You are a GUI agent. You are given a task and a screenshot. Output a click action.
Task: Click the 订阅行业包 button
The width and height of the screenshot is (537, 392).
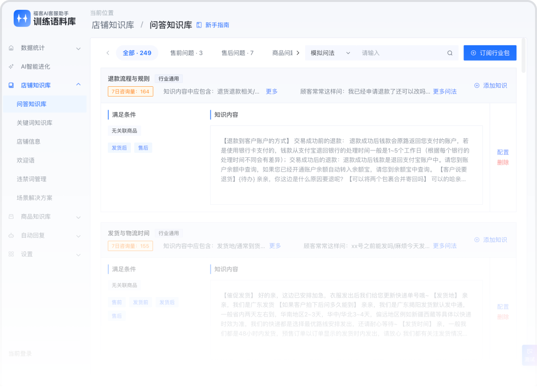pos(490,52)
